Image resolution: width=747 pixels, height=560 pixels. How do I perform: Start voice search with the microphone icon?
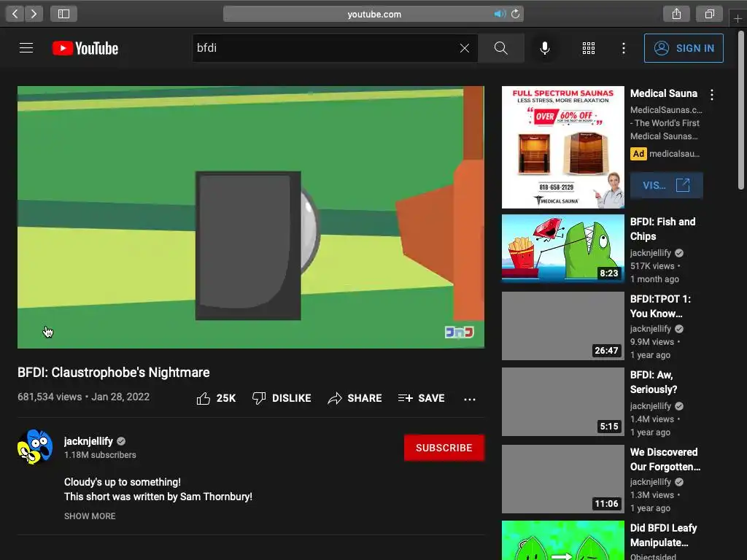click(x=545, y=48)
